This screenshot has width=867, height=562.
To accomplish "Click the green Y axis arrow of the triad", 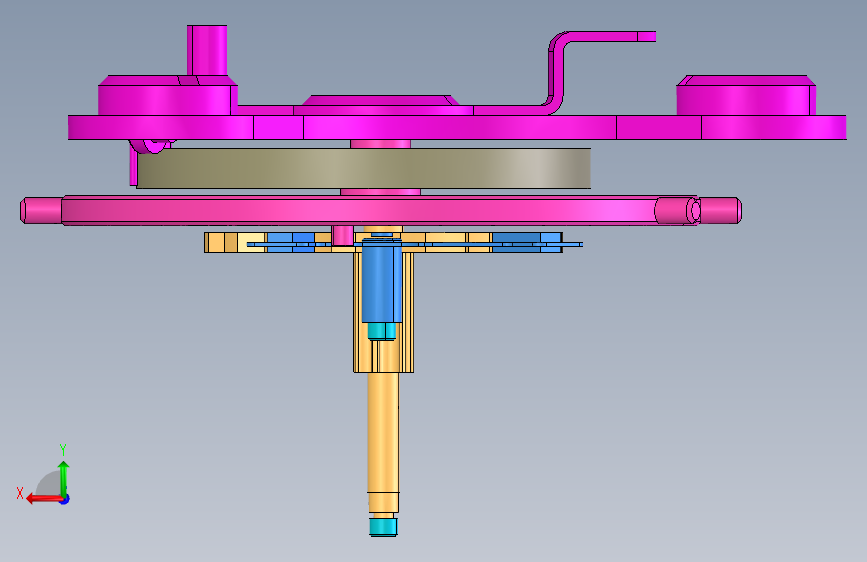I will coord(64,478).
